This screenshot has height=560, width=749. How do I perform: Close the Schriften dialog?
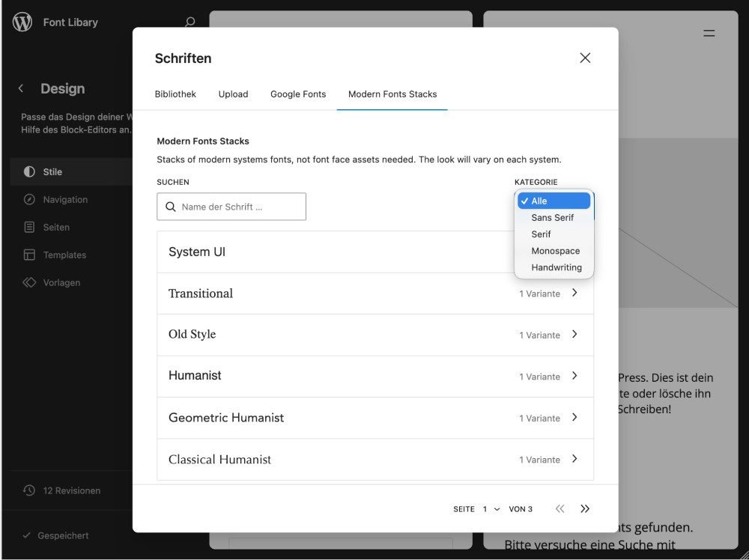coord(585,58)
